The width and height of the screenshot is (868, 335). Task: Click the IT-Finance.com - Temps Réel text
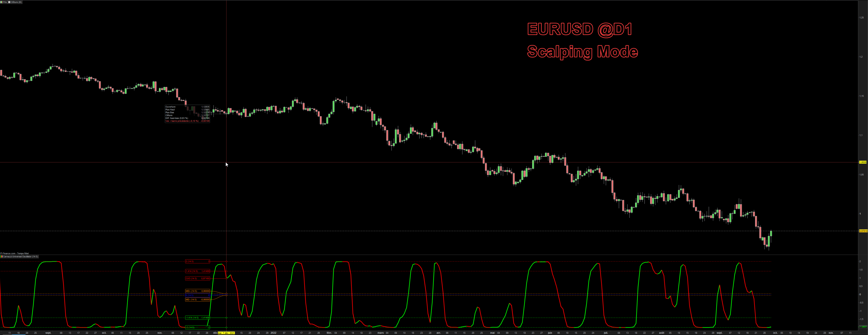click(14, 253)
